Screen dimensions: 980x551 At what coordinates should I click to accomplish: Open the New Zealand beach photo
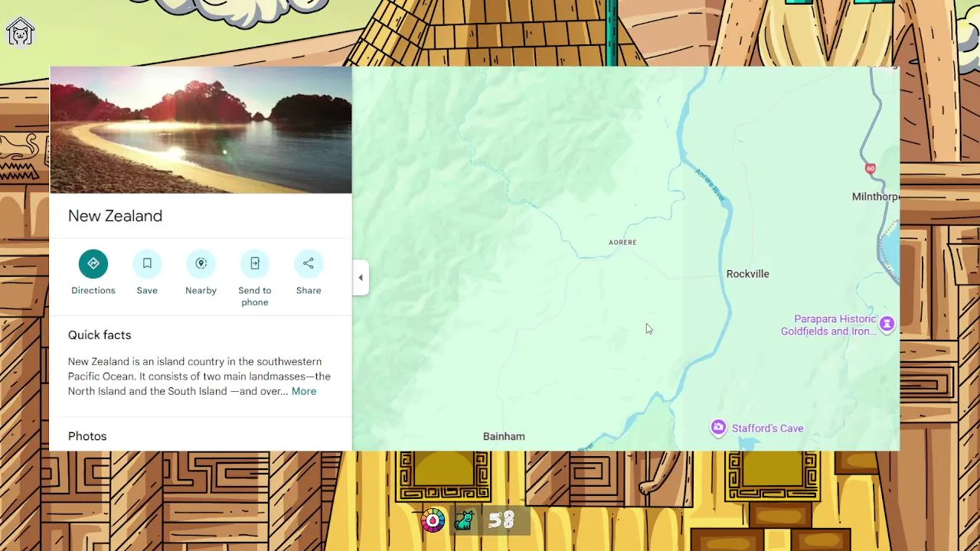pyautogui.click(x=201, y=130)
